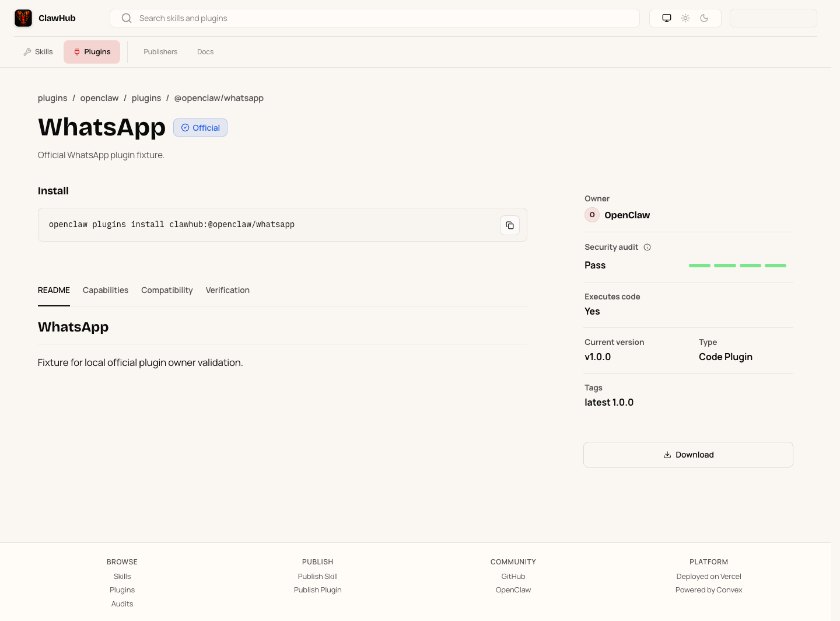840x621 pixels.
Task: Click Deployed on Vercel link
Action: click(x=709, y=577)
